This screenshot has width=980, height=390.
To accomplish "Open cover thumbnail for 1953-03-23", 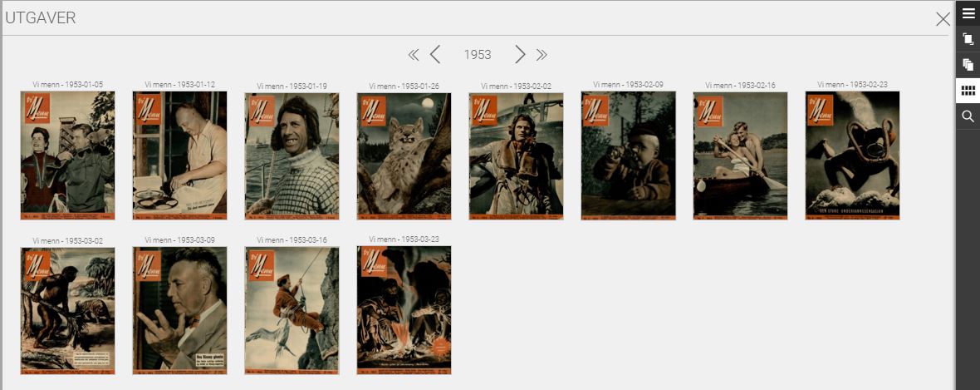I will click(404, 310).
